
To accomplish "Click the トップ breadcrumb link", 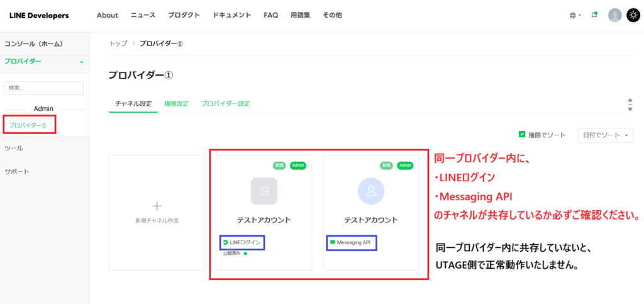I will coord(118,43).
